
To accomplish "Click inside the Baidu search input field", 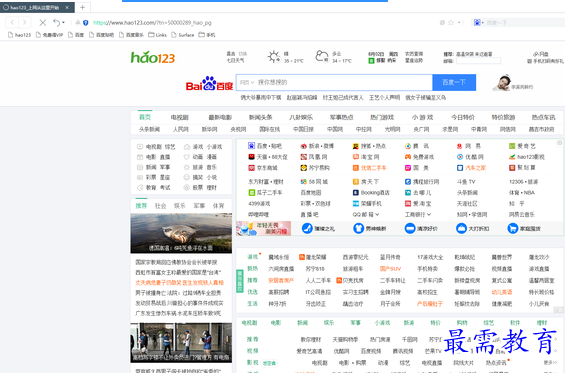I will pos(344,83).
